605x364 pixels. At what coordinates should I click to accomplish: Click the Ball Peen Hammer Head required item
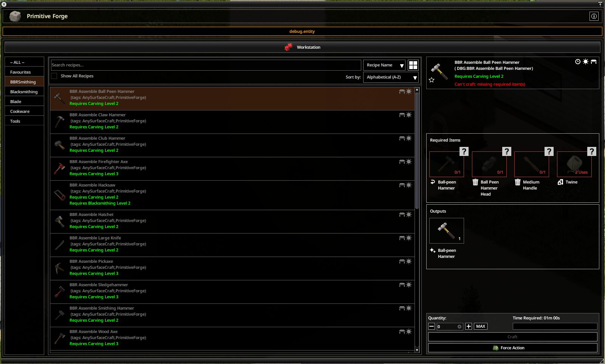pos(489,164)
